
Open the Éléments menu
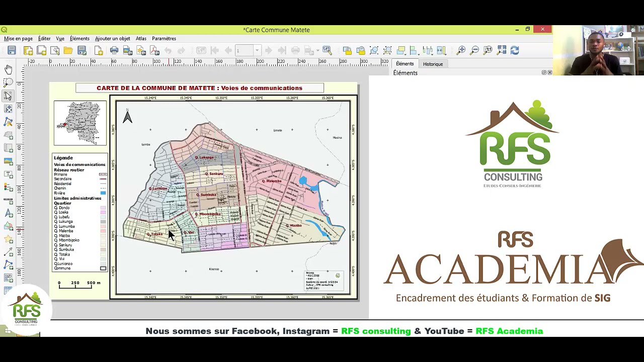click(79, 39)
